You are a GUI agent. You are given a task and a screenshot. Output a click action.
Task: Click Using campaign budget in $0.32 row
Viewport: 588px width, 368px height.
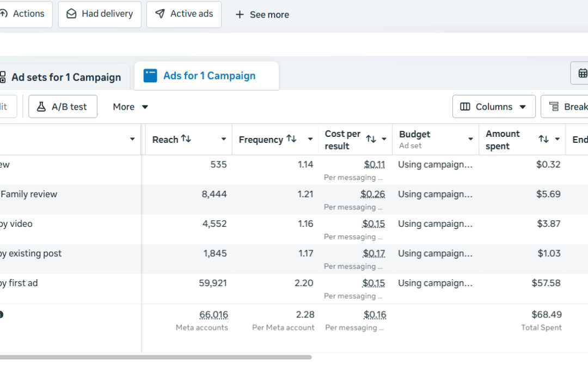pos(435,165)
